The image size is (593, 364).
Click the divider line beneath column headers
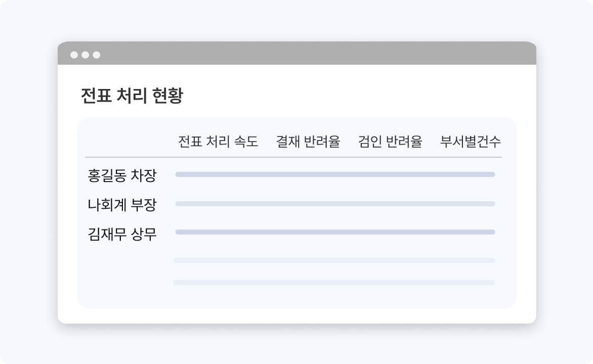click(293, 157)
